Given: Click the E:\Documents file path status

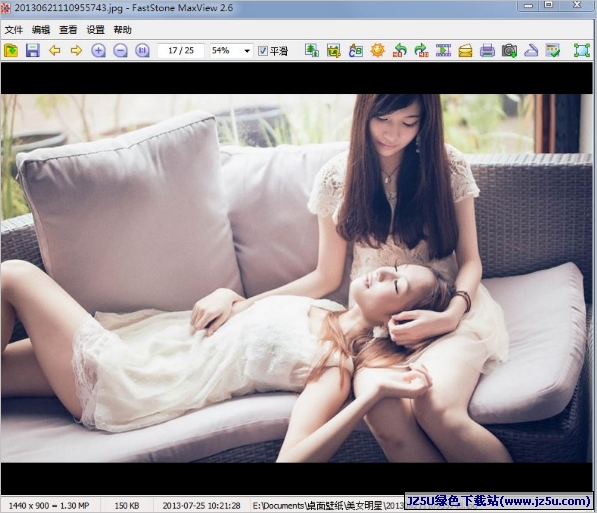Looking at the screenshot, I should [329, 506].
